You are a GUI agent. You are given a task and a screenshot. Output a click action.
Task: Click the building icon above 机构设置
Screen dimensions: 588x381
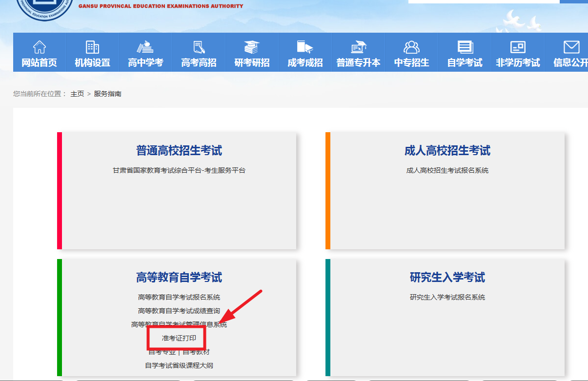92,47
